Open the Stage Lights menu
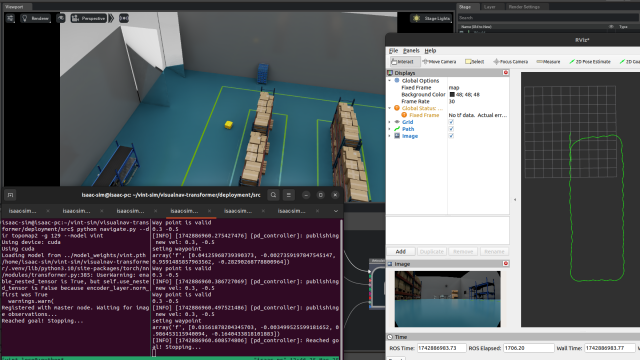640x360 pixels. click(432, 18)
